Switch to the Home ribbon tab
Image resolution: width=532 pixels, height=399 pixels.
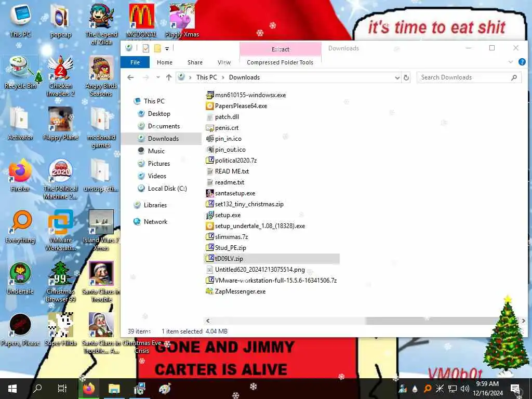pos(165,62)
